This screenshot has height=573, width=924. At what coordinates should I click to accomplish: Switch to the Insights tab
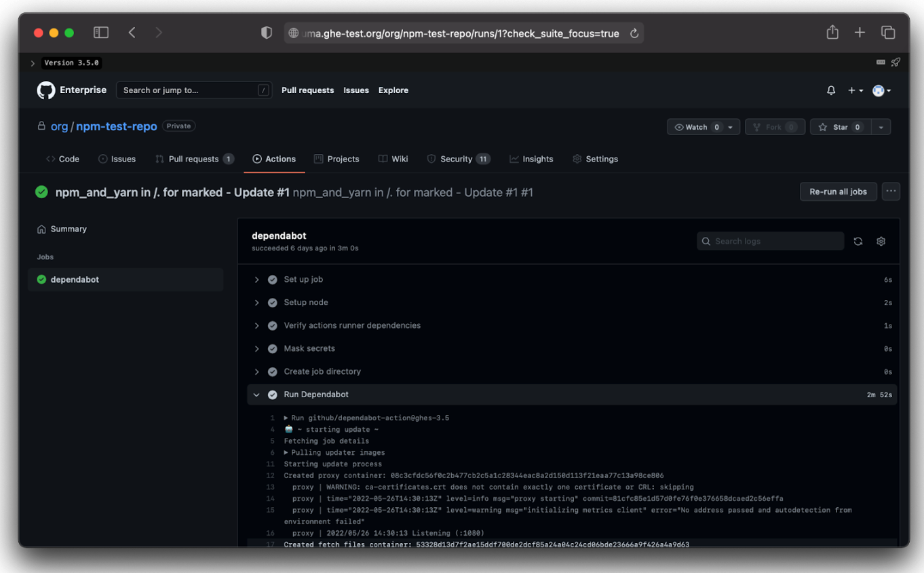pyautogui.click(x=531, y=159)
